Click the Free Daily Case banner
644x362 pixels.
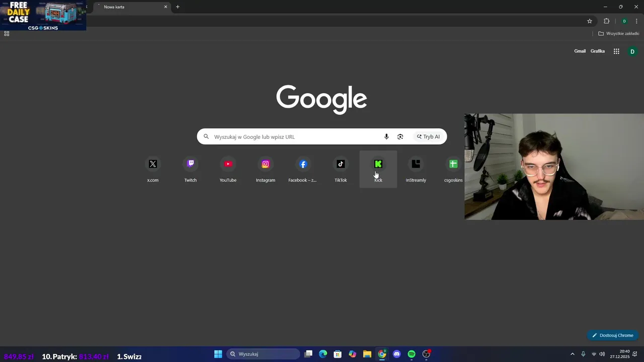coord(43,15)
